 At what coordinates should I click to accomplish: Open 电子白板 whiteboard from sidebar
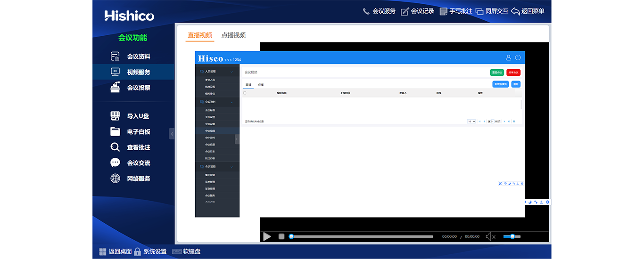click(131, 132)
